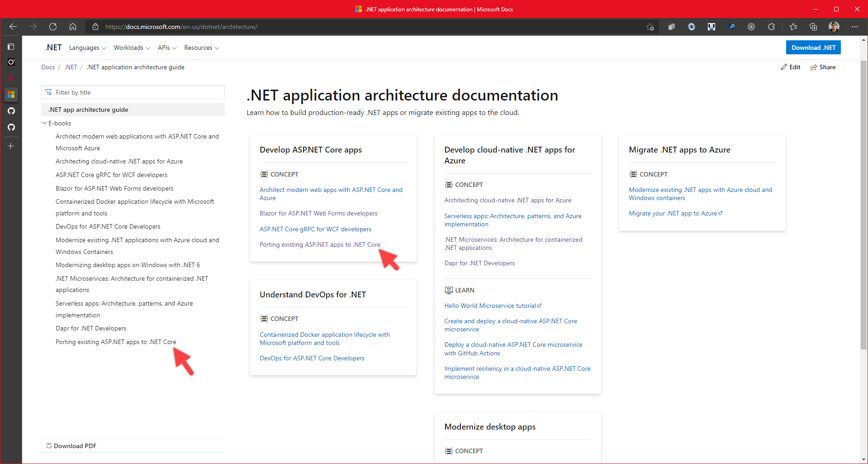Screen dimensions: 868x464
Task: Open DevOps for ASP.NET Core Developers in the sidebar
Action: click(x=108, y=226)
